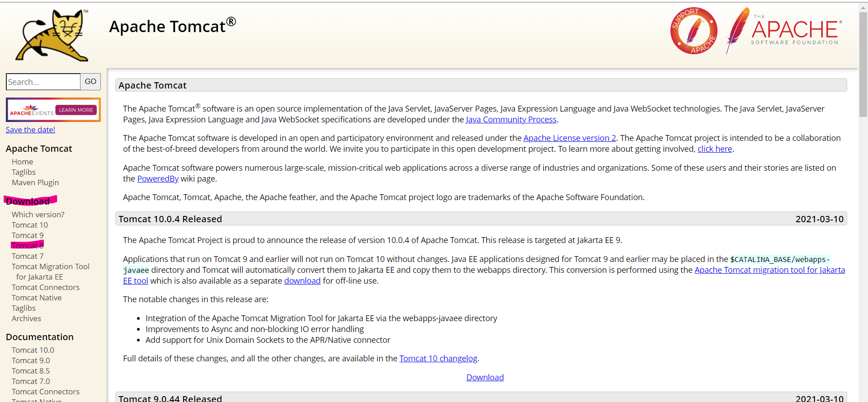Open Archives sidebar link

26,318
